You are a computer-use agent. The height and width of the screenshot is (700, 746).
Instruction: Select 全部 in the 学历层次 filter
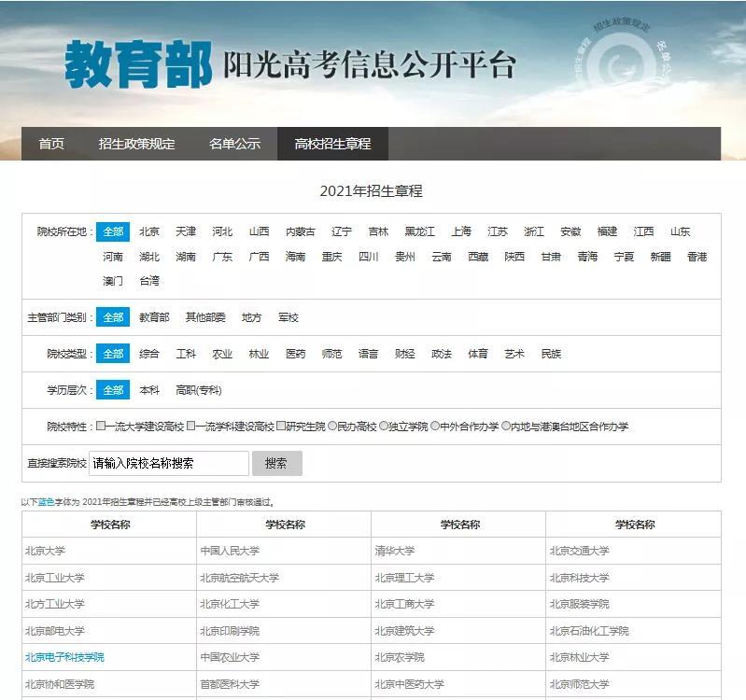pyautogui.click(x=113, y=390)
